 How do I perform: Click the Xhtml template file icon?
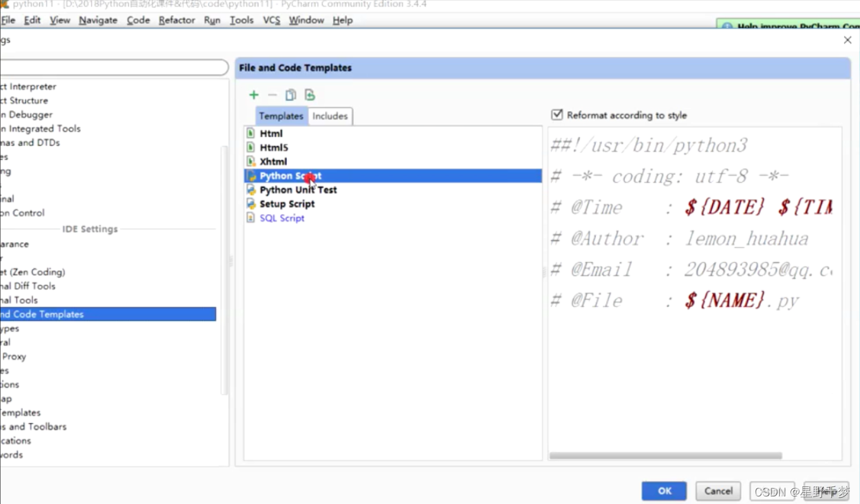pyautogui.click(x=251, y=161)
